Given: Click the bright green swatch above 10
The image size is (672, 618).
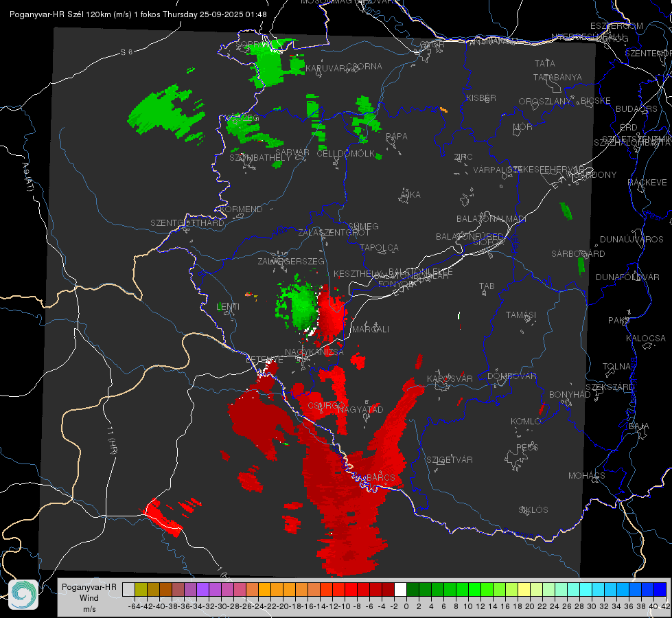Looking at the screenshot, I should 474,589.
